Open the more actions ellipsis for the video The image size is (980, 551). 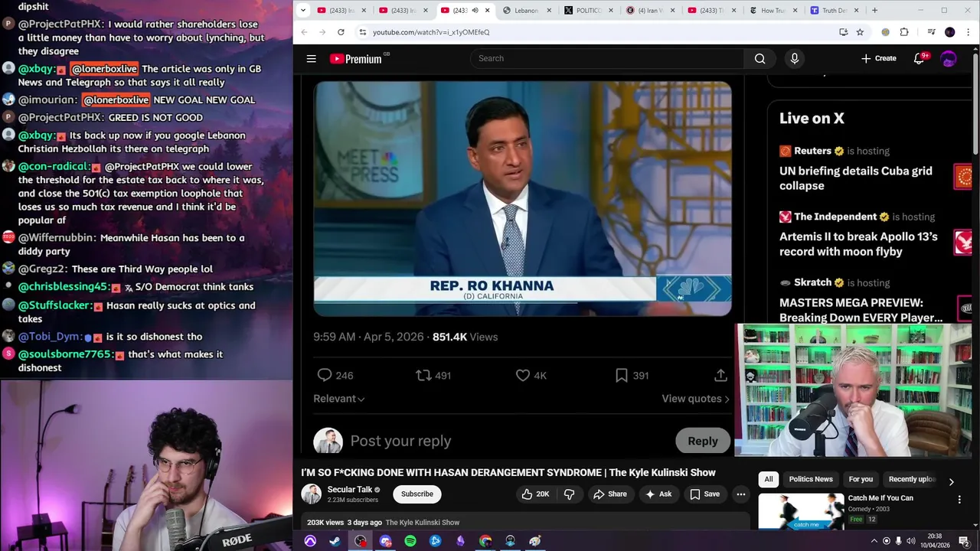[740, 494]
